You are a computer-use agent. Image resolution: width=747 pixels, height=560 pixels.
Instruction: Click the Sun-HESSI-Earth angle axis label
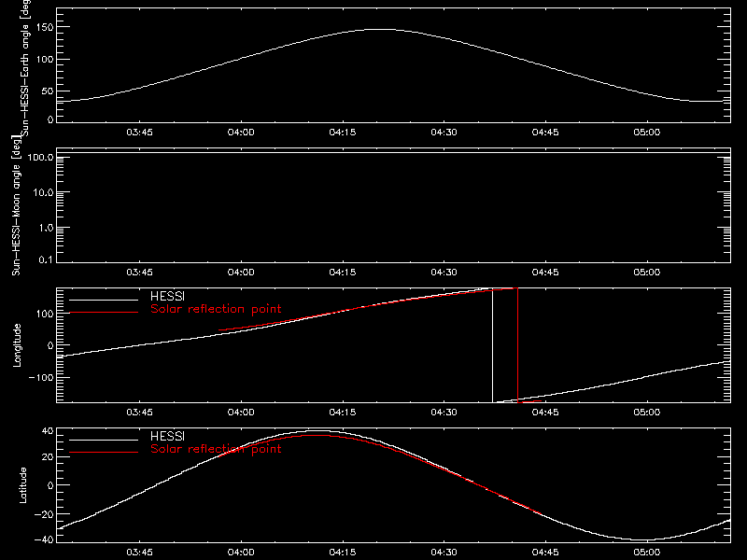(x=26, y=68)
